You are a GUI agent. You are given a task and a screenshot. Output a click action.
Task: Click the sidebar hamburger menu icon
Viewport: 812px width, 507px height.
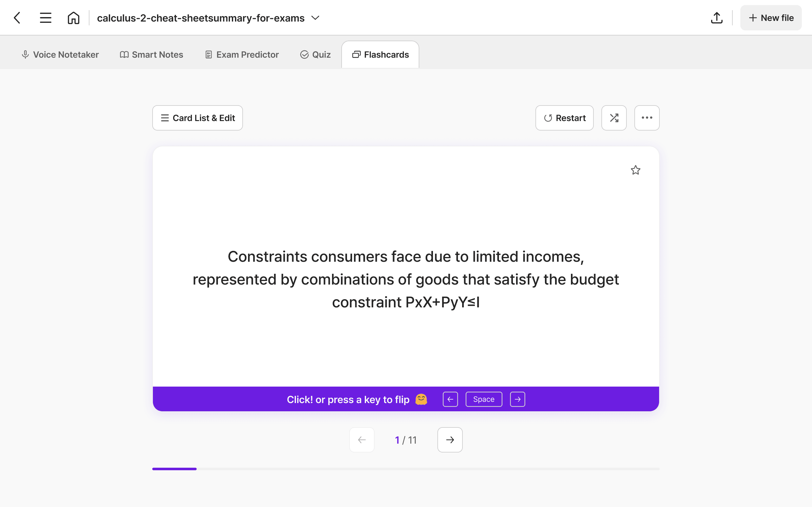(45, 17)
